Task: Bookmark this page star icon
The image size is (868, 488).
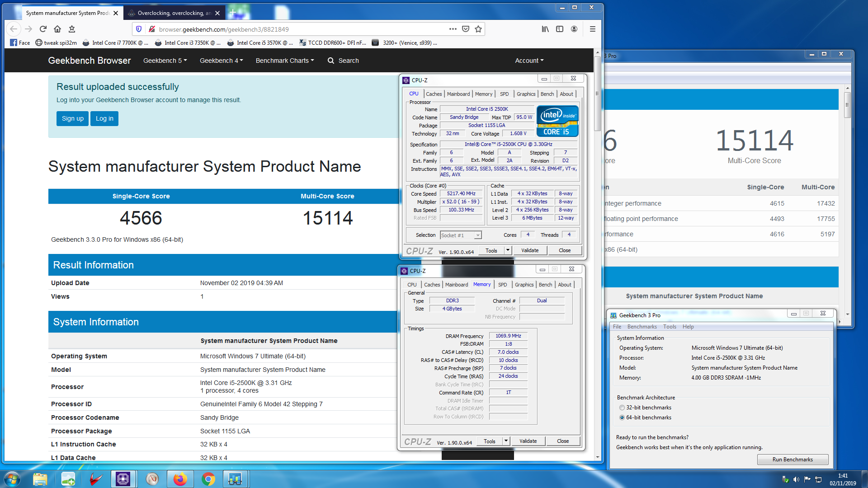Action: click(x=478, y=29)
